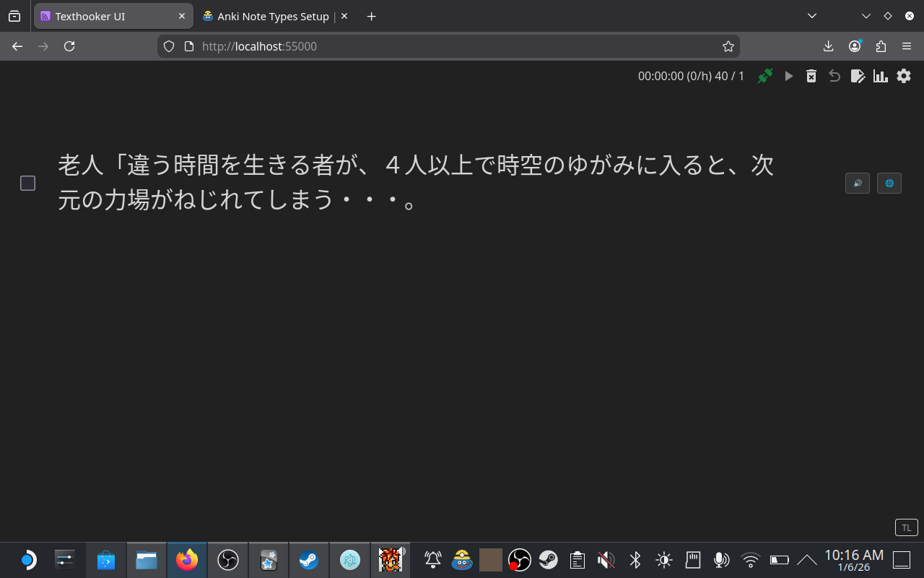This screenshot has height=578, width=924.
Task: Click the undo icon in the texthooker toolbar
Action: (834, 76)
